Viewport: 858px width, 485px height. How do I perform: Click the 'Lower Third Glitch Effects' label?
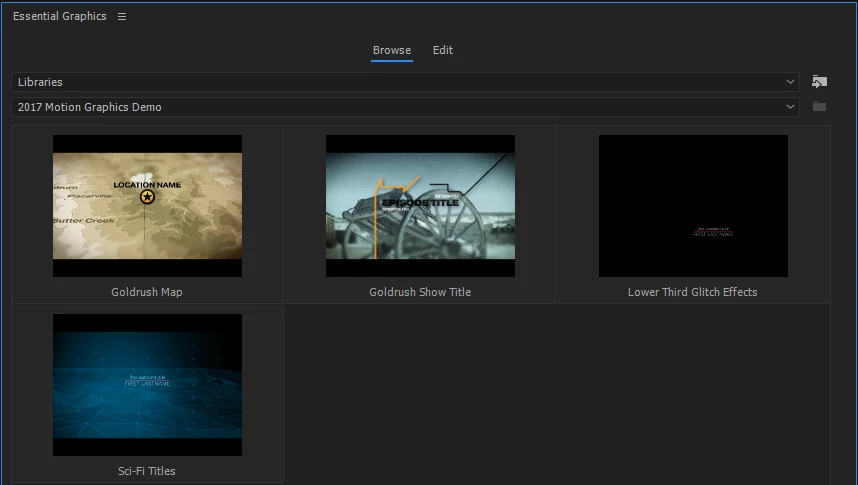[x=693, y=292]
